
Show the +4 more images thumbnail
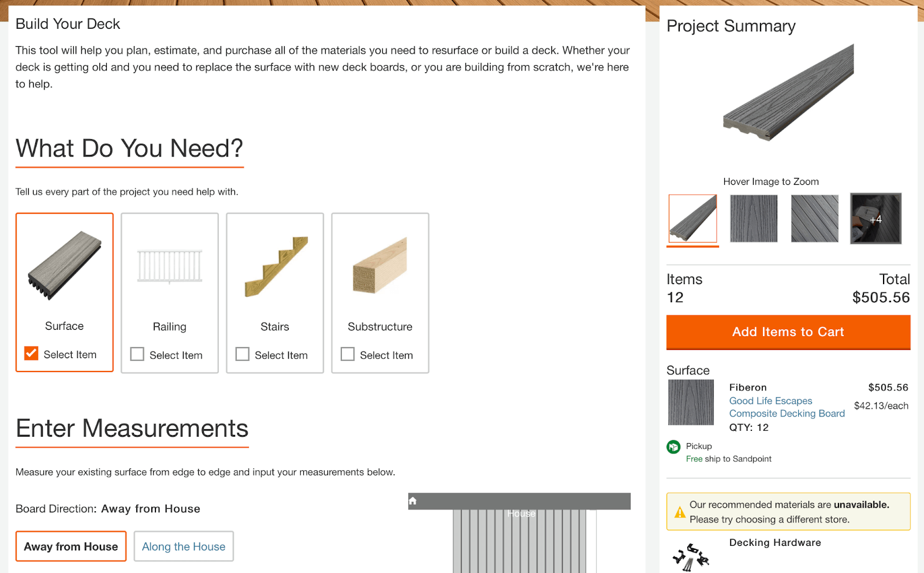coord(875,218)
